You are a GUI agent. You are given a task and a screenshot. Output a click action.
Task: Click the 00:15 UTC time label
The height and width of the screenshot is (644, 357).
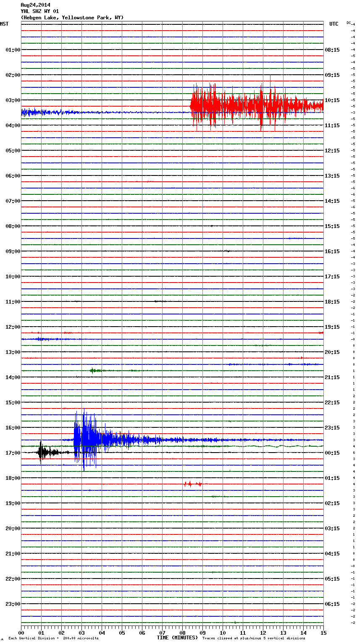[332, 453]
